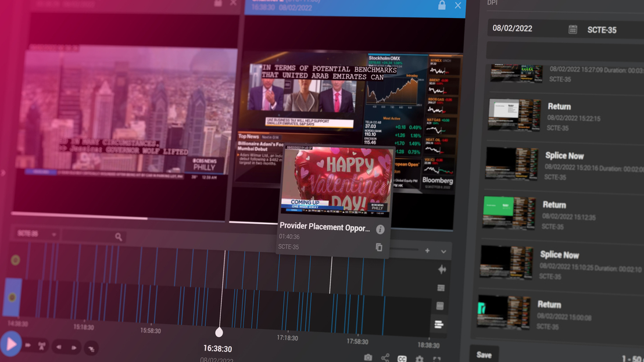The width and height of the screenshot is (644, 362).
Task: Toggle the lock on the player window
Action: (x=441, y=5)
